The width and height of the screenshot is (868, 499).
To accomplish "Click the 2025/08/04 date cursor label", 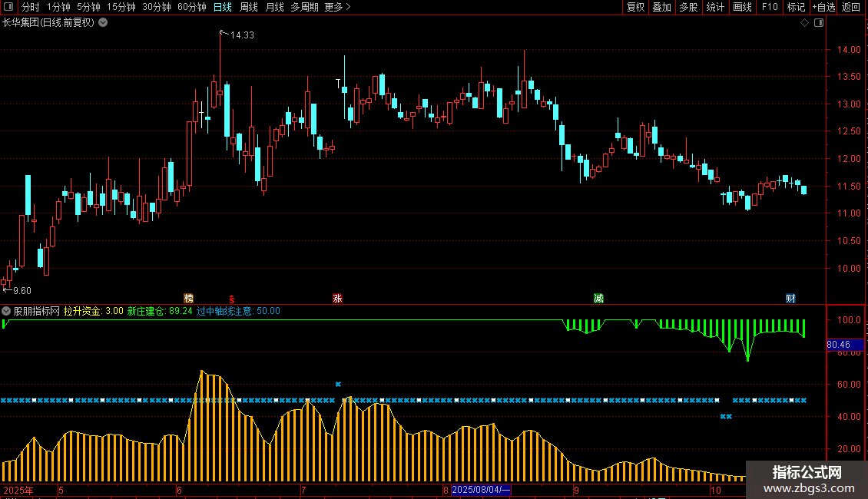I will (481, 490).
